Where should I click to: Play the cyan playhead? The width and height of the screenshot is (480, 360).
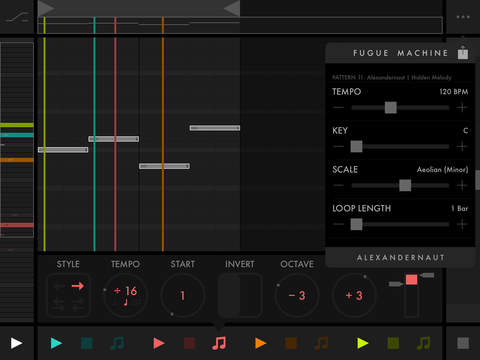point(56,343)
